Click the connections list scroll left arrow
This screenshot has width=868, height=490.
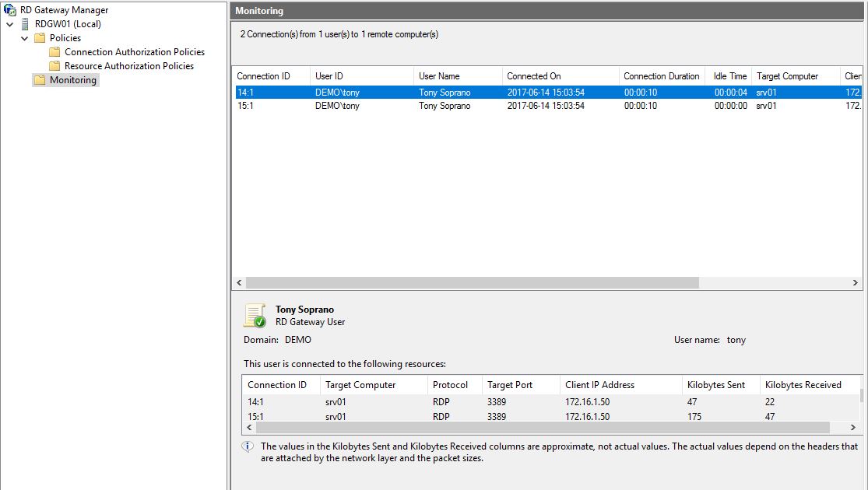(239, 282)
